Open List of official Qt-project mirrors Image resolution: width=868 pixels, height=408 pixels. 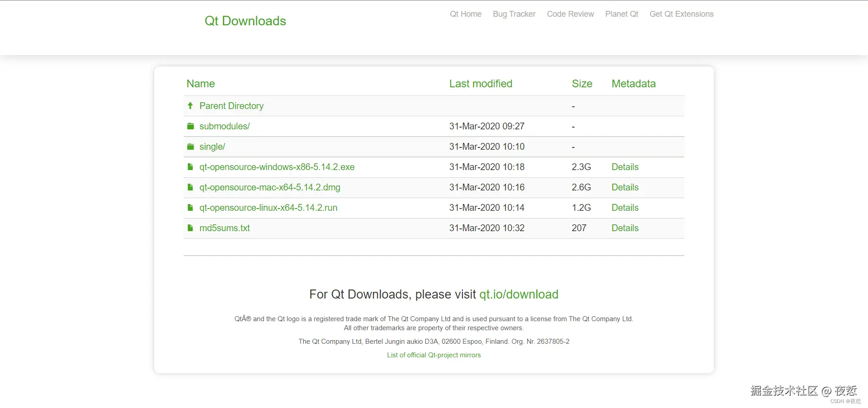click(x=434, y=355)
